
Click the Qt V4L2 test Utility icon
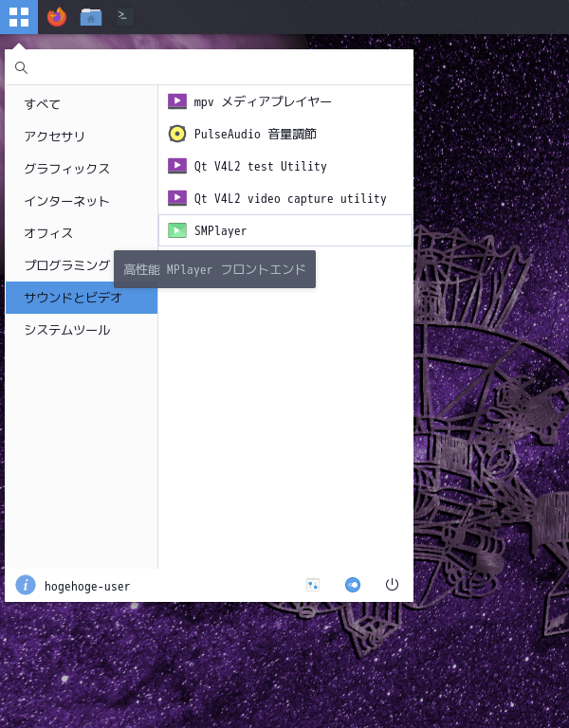click(177, 166)
